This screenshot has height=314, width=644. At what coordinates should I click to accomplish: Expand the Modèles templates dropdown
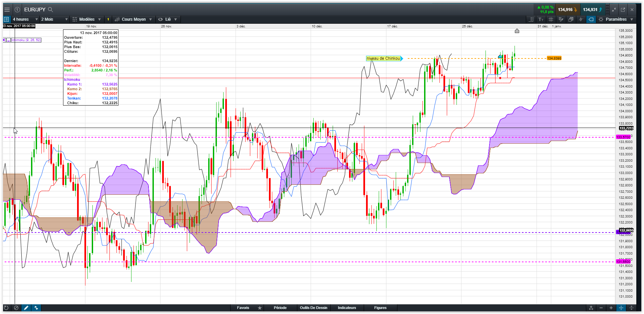87,19
